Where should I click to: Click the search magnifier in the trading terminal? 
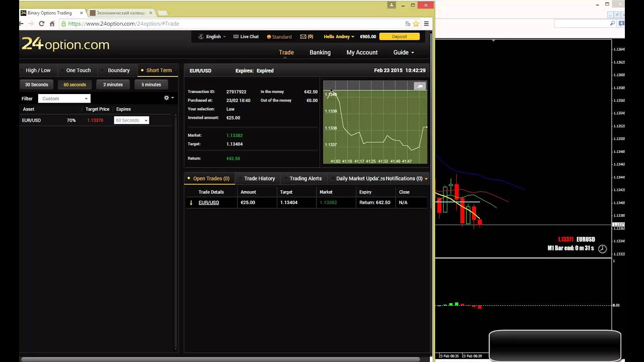(612, 24)
